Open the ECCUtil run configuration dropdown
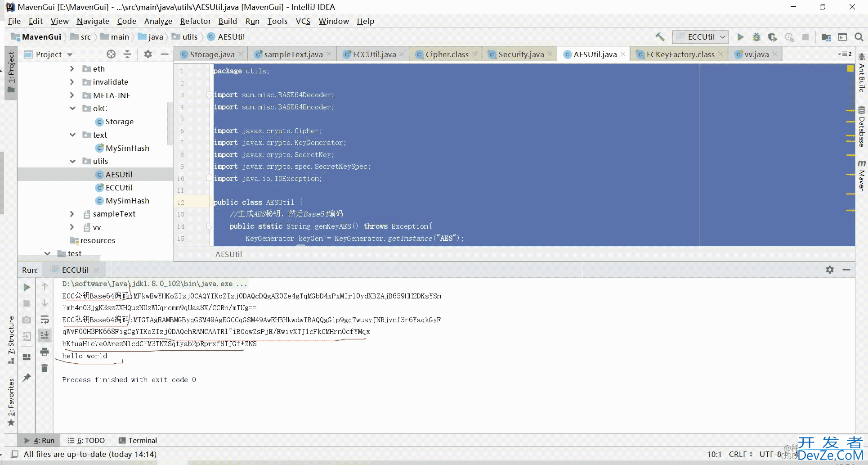 click(x=701, y=37)
